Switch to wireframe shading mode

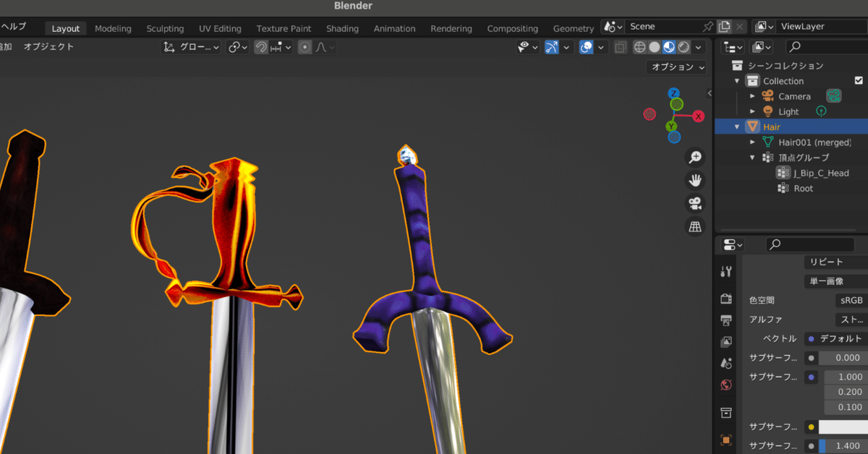point(640,47)
